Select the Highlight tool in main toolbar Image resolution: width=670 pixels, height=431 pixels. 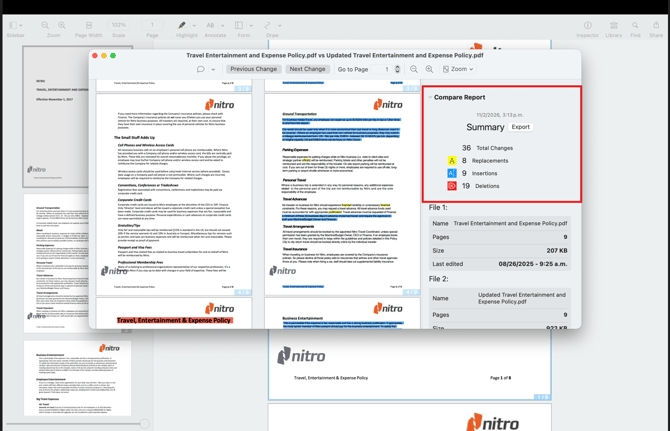182,25
